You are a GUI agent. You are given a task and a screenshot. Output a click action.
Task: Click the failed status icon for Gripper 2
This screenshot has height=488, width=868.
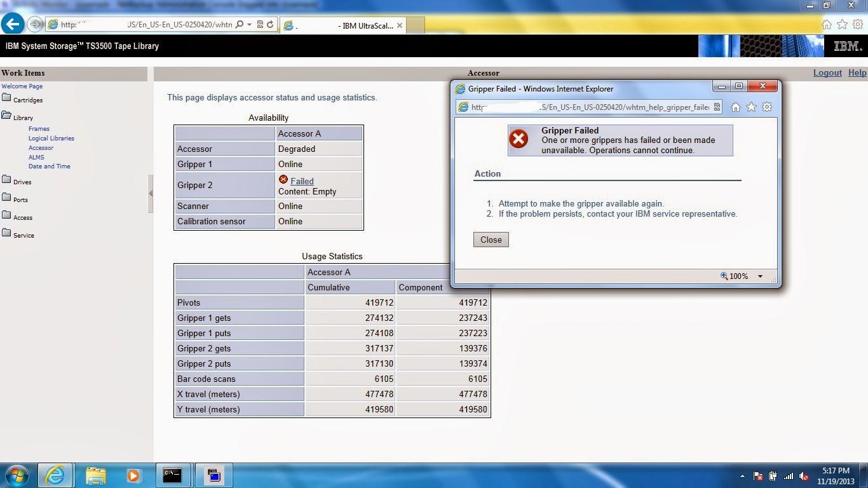pos(283,180)
